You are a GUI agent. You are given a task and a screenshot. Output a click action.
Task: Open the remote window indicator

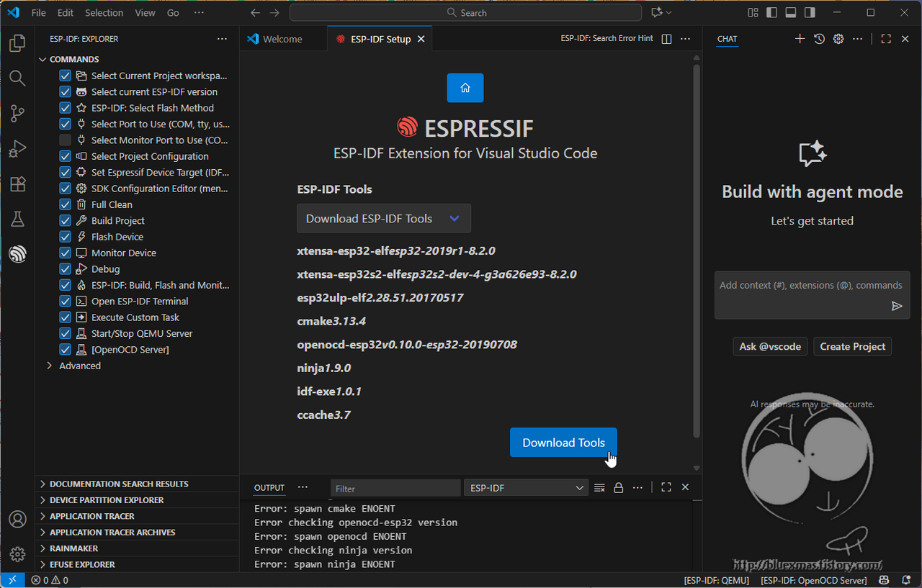click(x=12, y=580)
